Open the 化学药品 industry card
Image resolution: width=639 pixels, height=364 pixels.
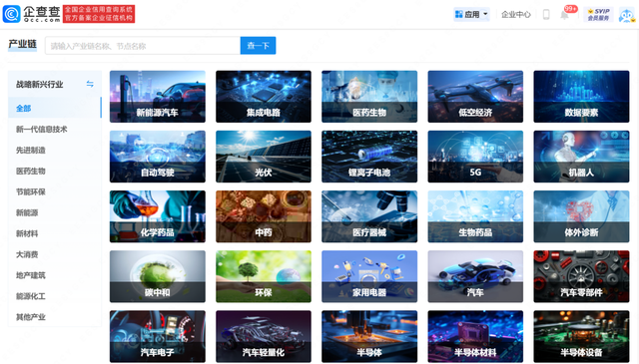point(158,216)
